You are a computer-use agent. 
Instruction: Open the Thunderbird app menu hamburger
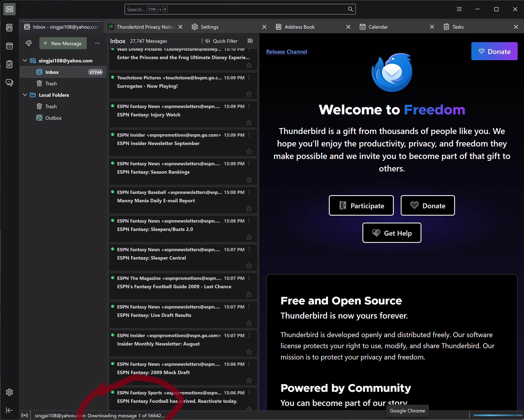(459, 9)
